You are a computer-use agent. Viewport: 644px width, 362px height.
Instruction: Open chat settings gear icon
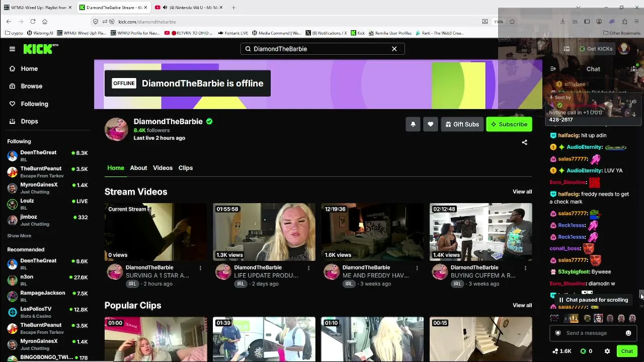pos(607,351)
